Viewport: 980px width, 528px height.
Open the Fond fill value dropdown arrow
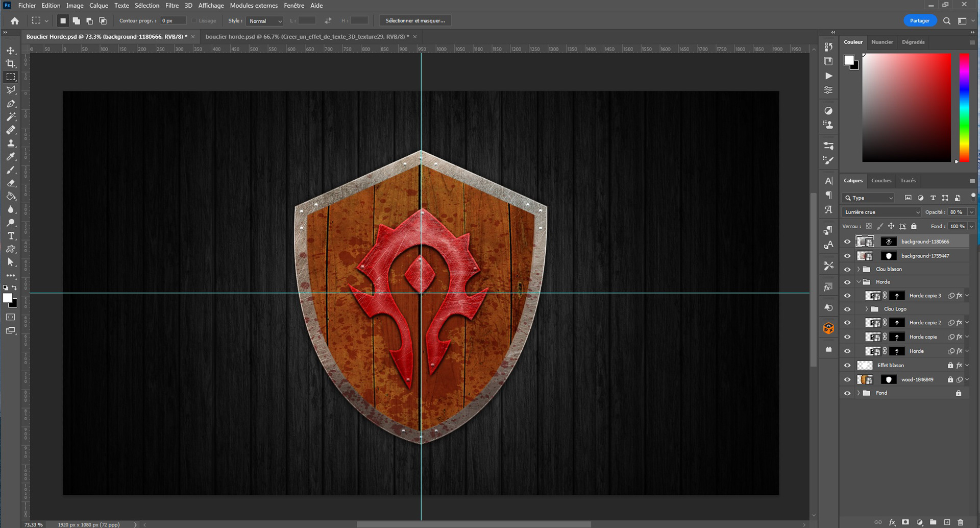point(971,226)
